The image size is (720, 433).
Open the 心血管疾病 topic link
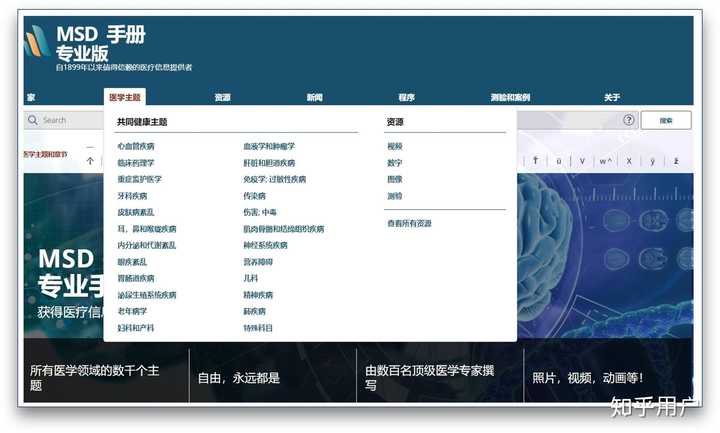(136, 146)
